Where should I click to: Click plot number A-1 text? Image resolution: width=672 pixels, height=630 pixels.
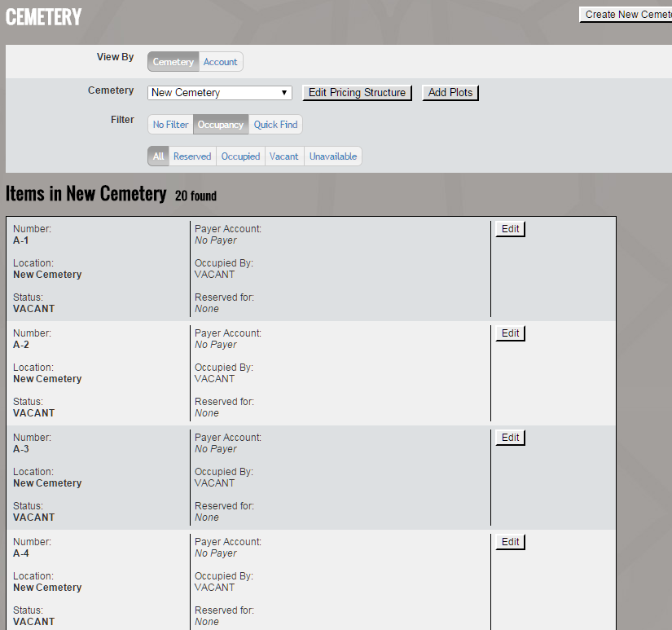pos(21,240)
